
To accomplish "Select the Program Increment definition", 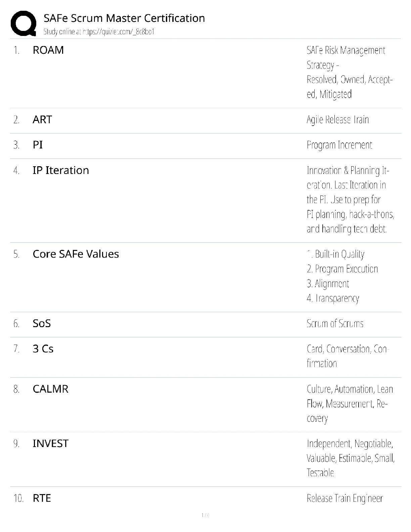I will 339,145.
